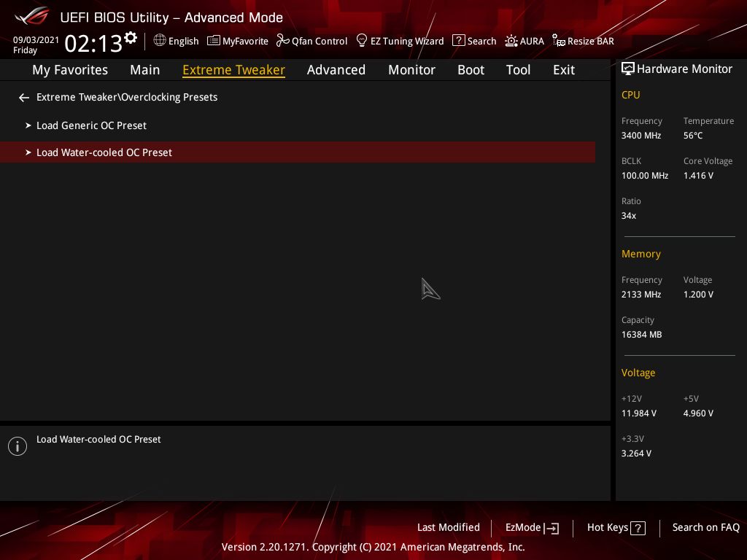Click Last Modified button
Image resolution: width=747 pixels, height=560 pixels.
coord(449,528)
